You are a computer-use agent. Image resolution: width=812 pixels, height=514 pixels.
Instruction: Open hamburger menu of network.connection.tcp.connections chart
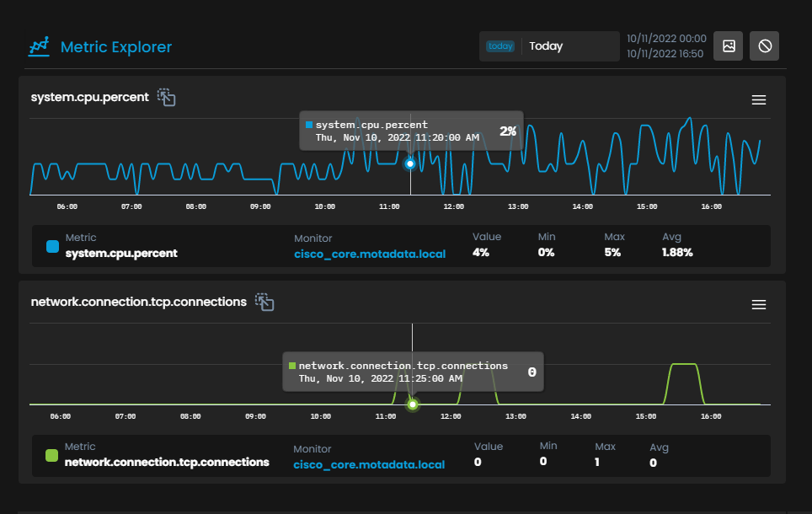(x=759, y=305)
